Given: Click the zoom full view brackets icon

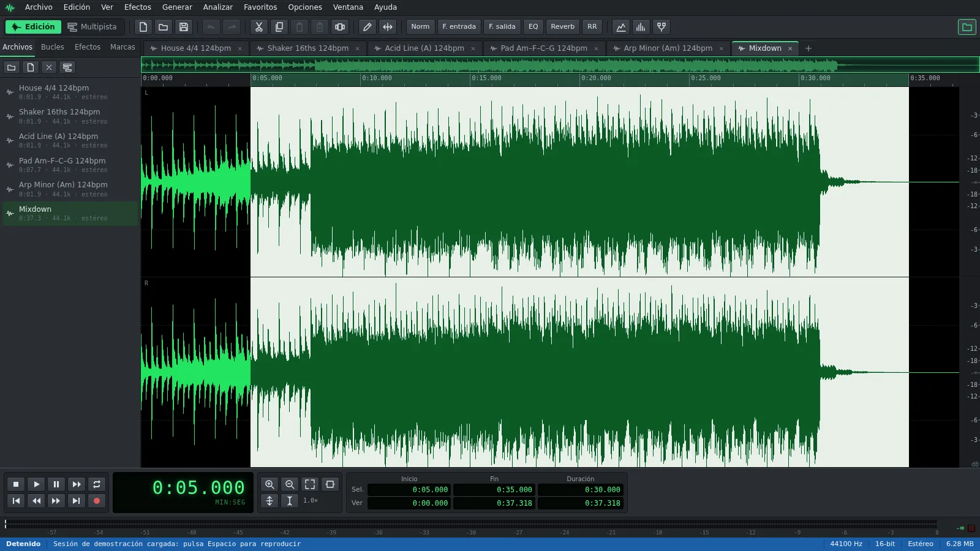Looking at the screenshot, I should (x=310, y=484).
